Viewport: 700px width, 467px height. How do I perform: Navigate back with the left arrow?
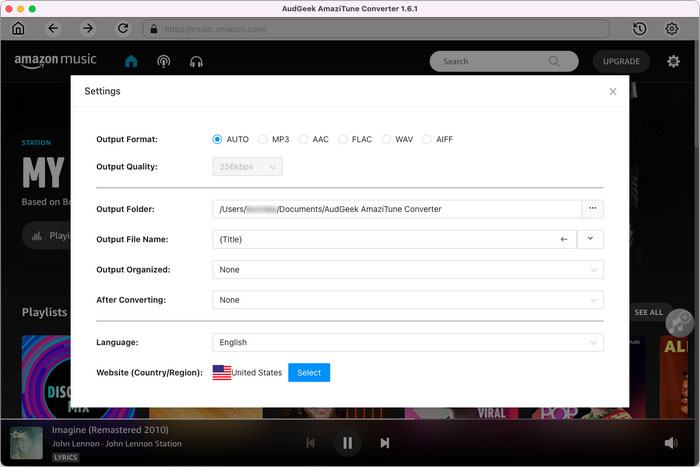(53, 29)
